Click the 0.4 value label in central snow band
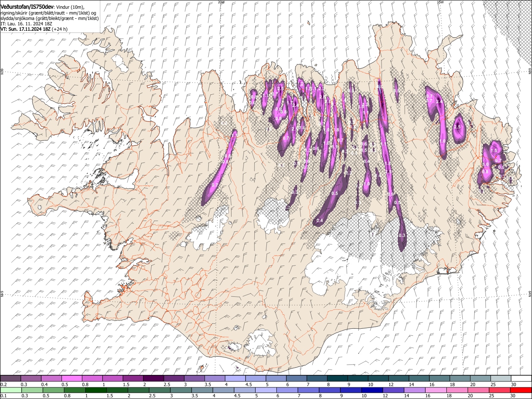The image size is (532, 399). [320, 220]
